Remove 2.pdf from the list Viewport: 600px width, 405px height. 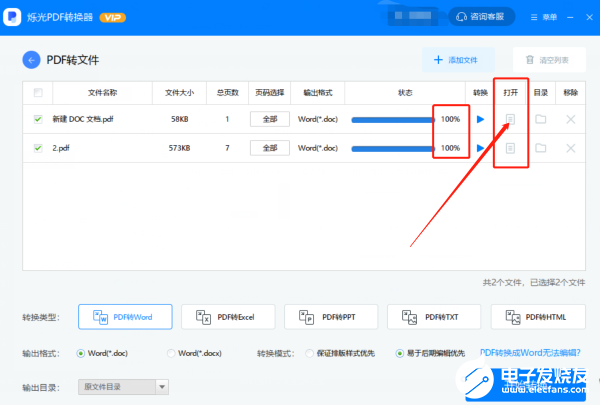tap(571, 148)
